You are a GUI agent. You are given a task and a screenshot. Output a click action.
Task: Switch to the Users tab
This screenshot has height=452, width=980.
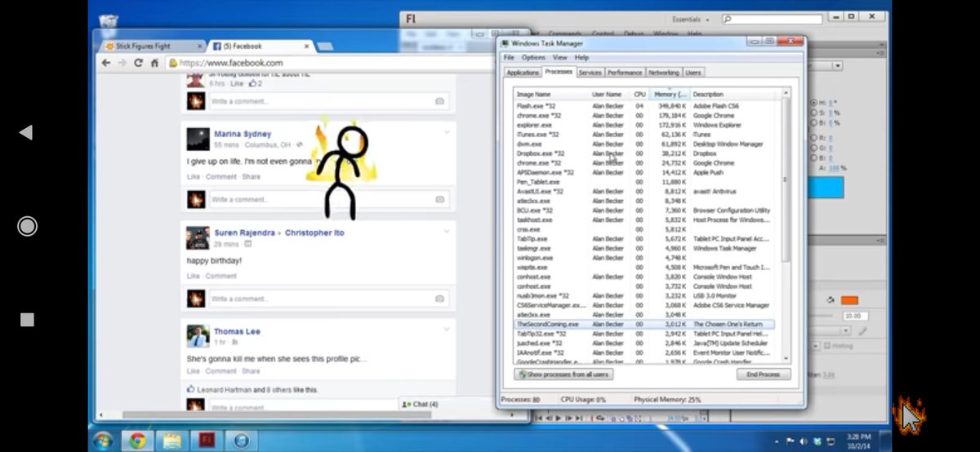[x=693, y=73]
